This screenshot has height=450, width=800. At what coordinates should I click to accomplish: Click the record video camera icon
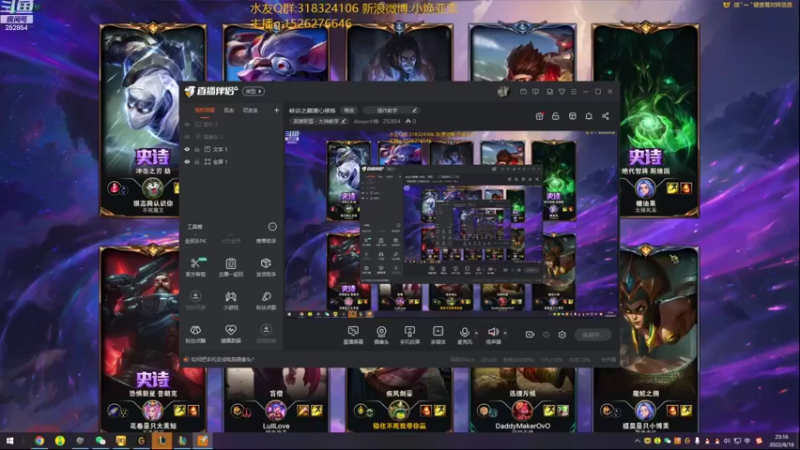click(x=530, y=335)
